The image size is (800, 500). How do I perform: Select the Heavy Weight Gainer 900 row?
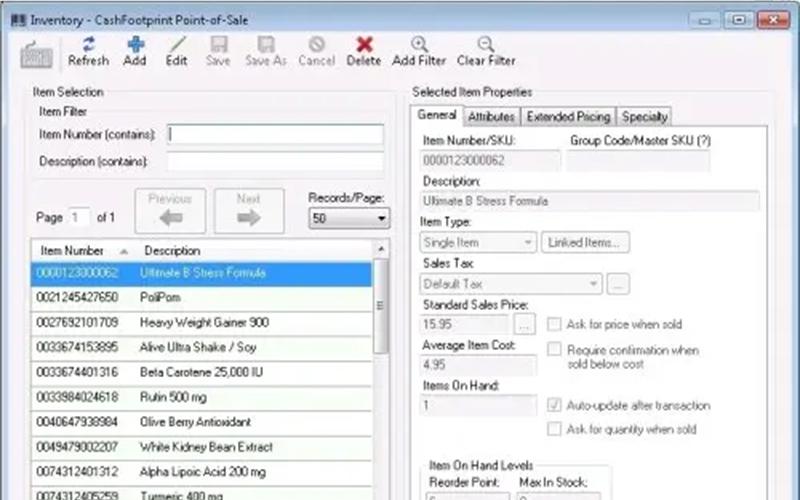(x=202, y=323)
